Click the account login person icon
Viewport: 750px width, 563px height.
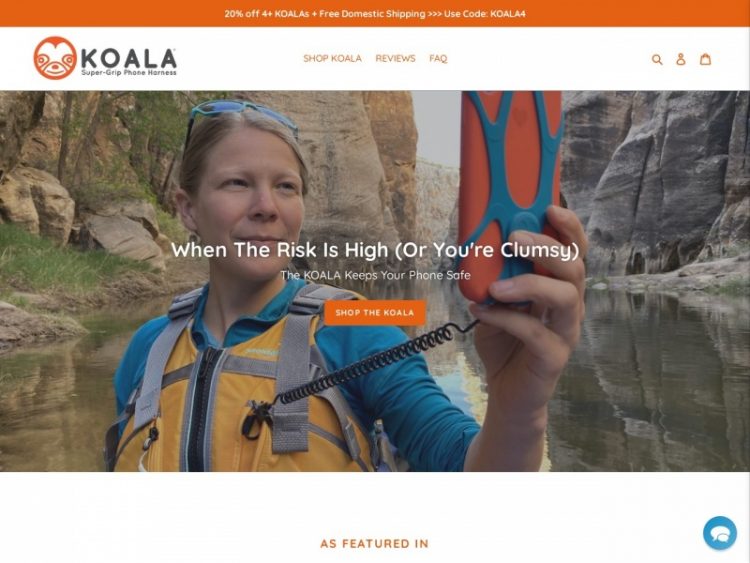click(681, 59)
